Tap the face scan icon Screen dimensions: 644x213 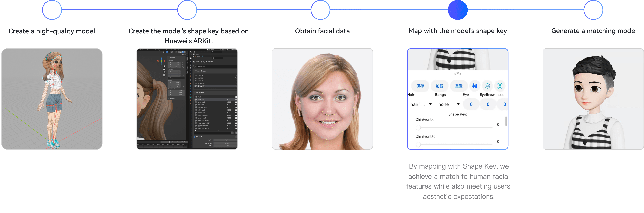point(500,86)
